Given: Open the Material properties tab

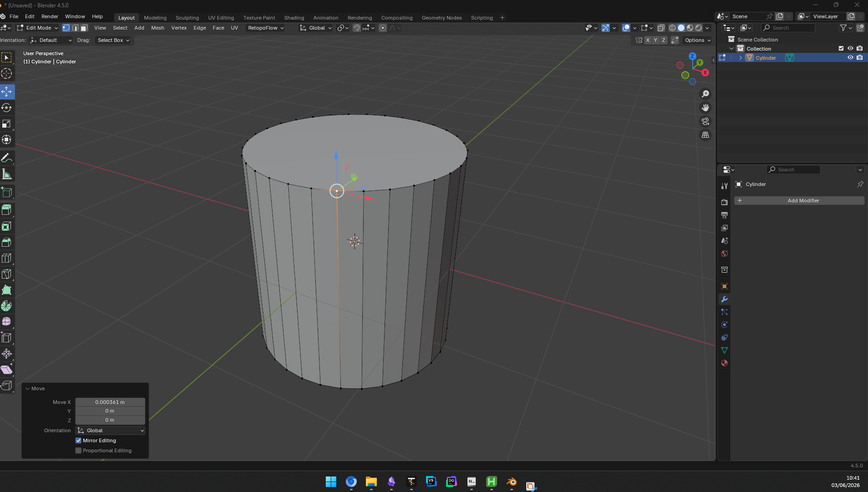Looking at the screenshot, I should [x=724, y=363].
